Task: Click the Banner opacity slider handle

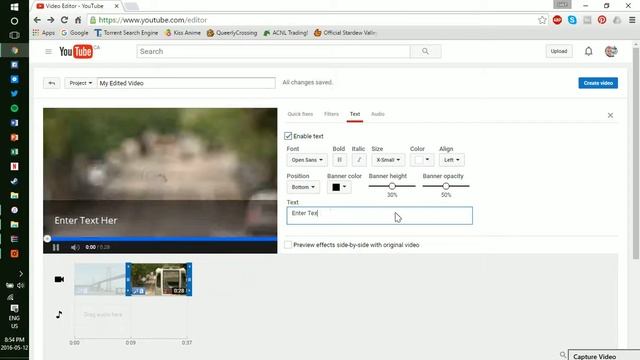Action: click(x=446, y=186)
